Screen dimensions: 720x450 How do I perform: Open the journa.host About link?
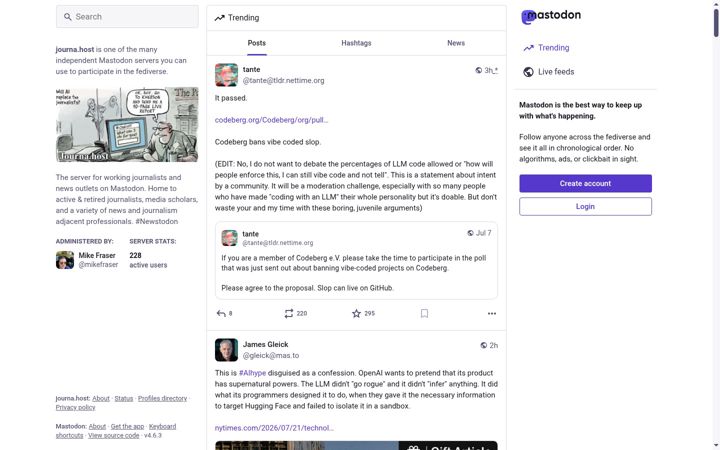[x=101, y=399]
